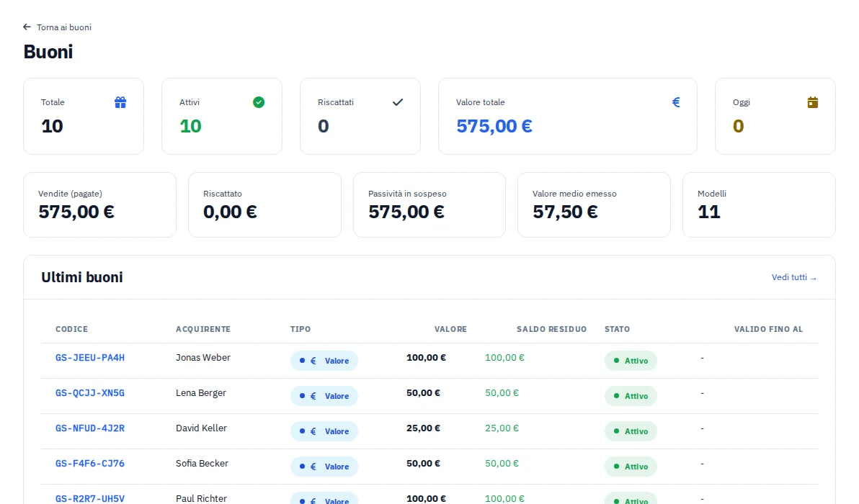Image resolution: width=859 pixels, height=504 pixels.
Task: Click the Passività in sospeso card value
Action: (x=406, y=212)
